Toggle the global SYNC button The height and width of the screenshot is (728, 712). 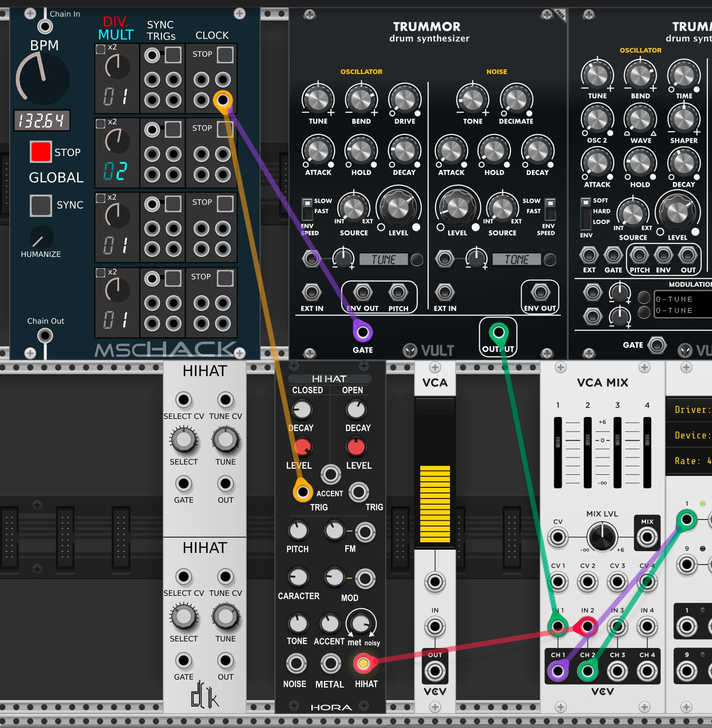pyautogui.click(x=40, y=205)
